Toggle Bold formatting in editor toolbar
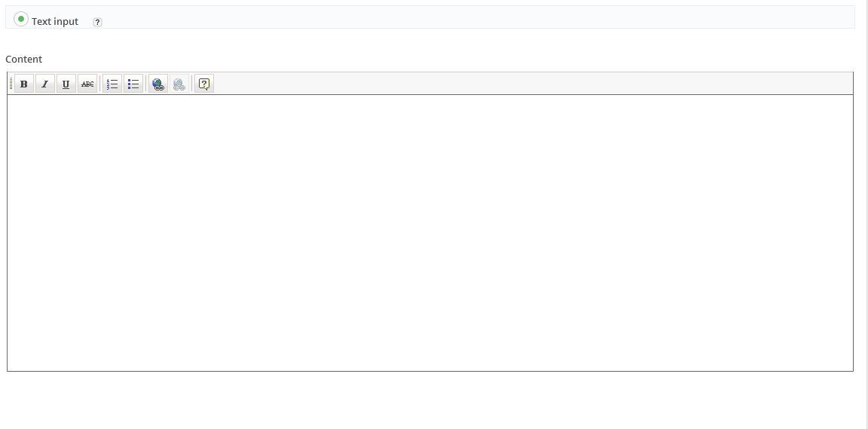Image resolution: width=868 pixels, height=429 pixels. pos(24,84)
